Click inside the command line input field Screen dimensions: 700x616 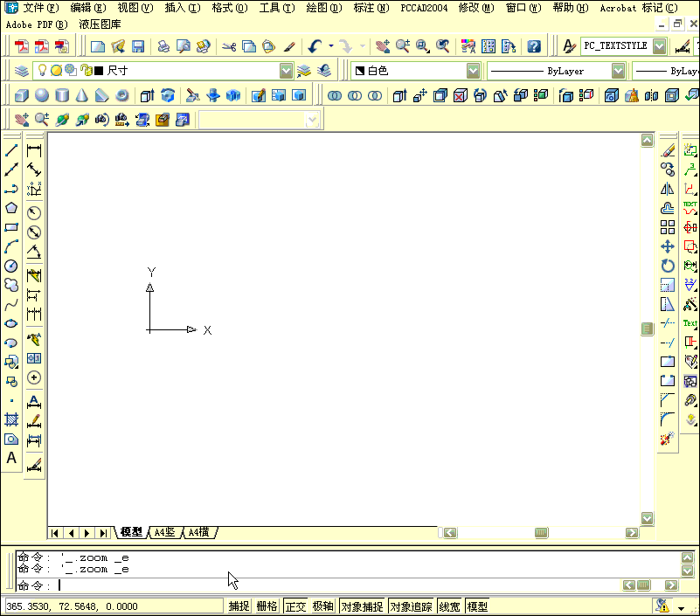pos(175,585)
